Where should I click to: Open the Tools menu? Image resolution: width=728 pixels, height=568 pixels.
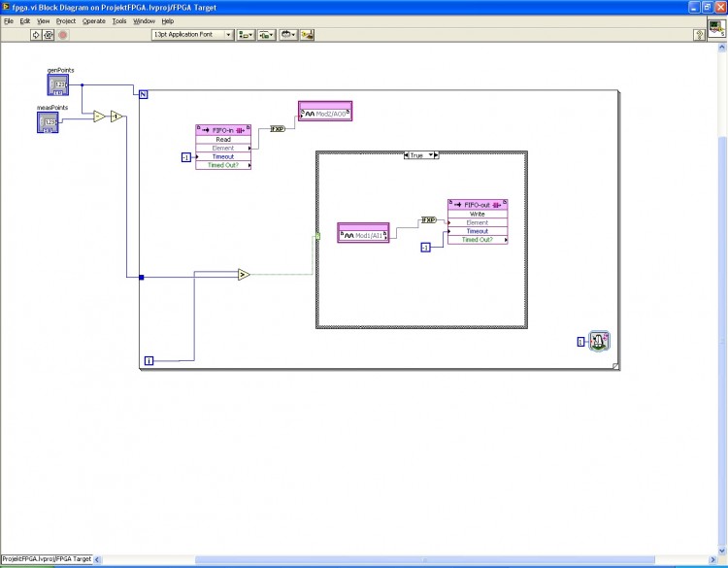119,21
